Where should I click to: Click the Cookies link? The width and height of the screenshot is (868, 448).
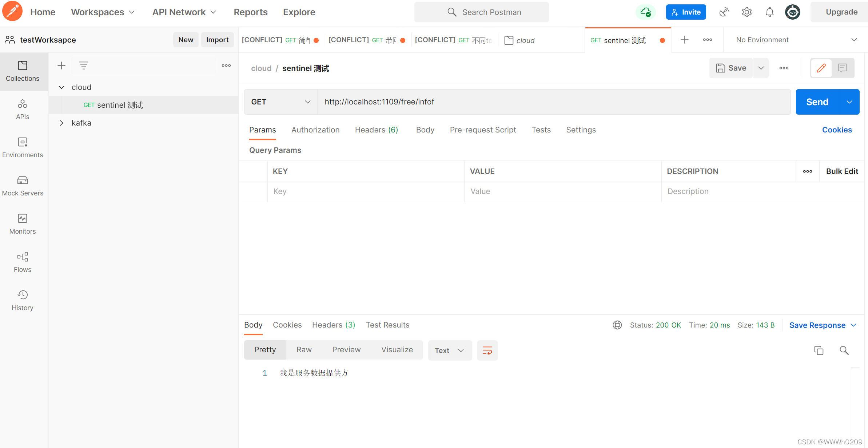tap(837, 130)
